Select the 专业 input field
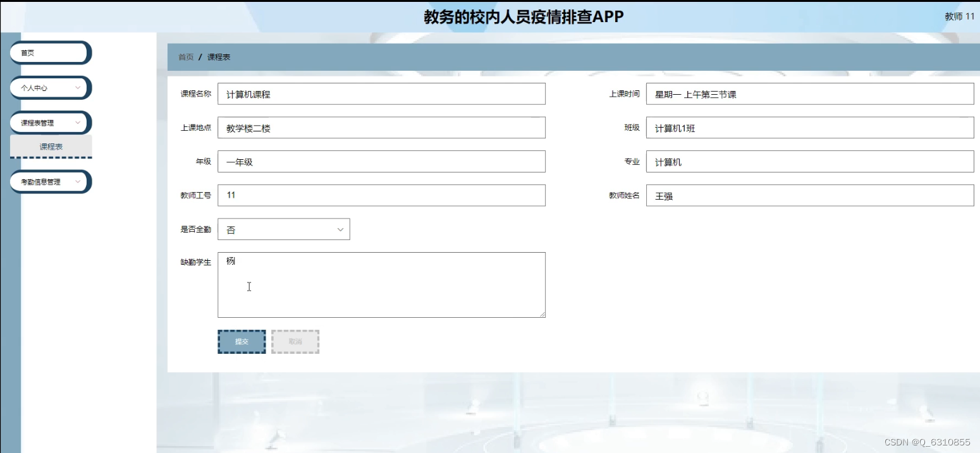Viewport: 980px width, 453px height. (810, 162)
